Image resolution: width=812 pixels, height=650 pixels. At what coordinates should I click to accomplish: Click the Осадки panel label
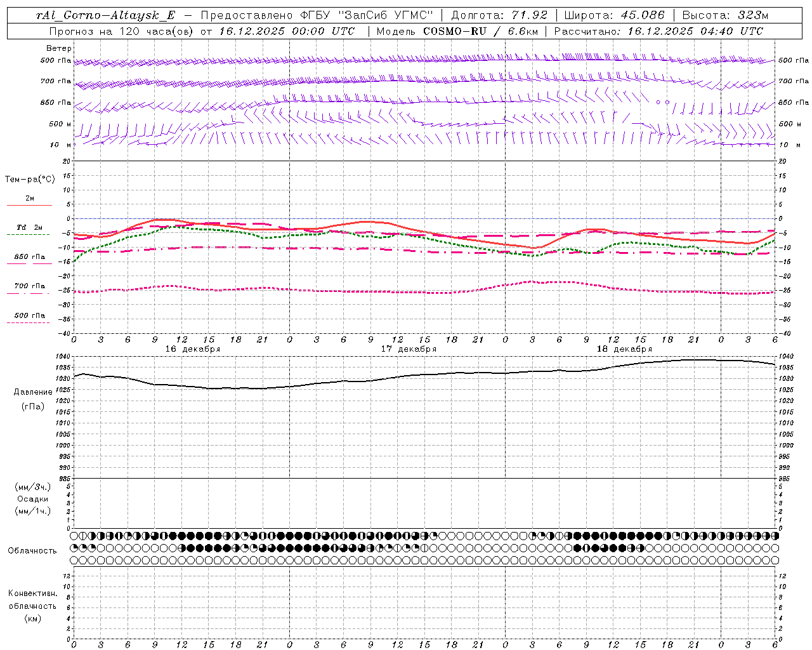click(33, 499)
